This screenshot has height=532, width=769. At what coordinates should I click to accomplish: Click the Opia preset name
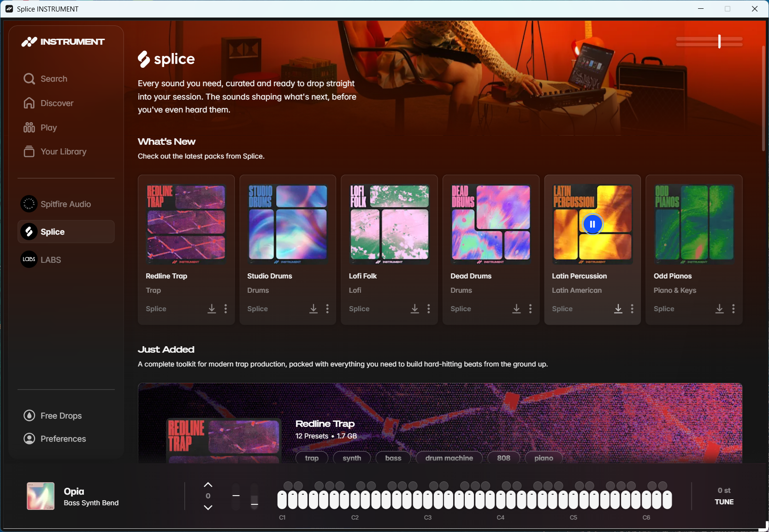tap(74, 491)
